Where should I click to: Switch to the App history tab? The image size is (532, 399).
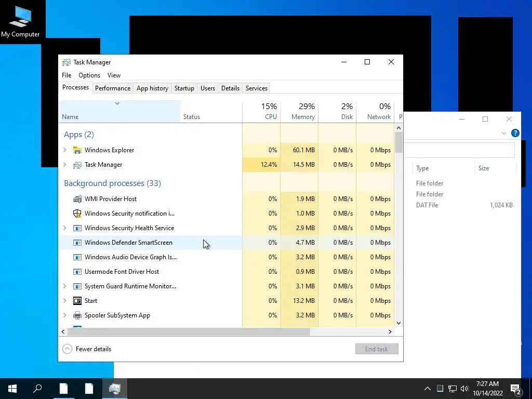tap(152, 88)
